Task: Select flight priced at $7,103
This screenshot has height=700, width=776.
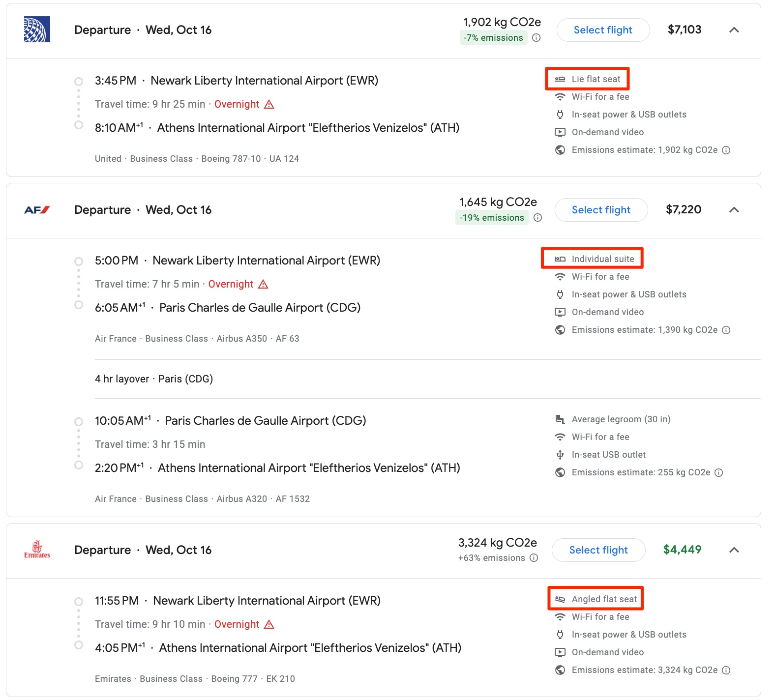Action: (603, 30)
